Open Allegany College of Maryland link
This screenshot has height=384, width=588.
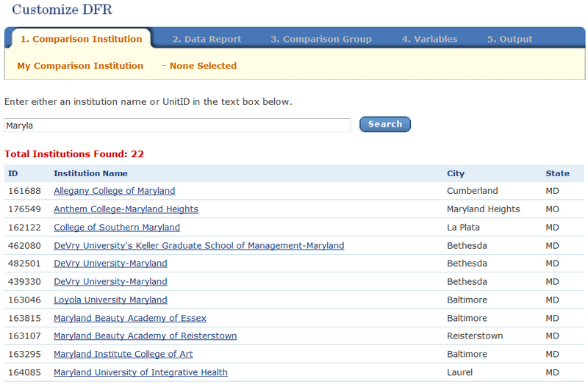pos(115,191)
